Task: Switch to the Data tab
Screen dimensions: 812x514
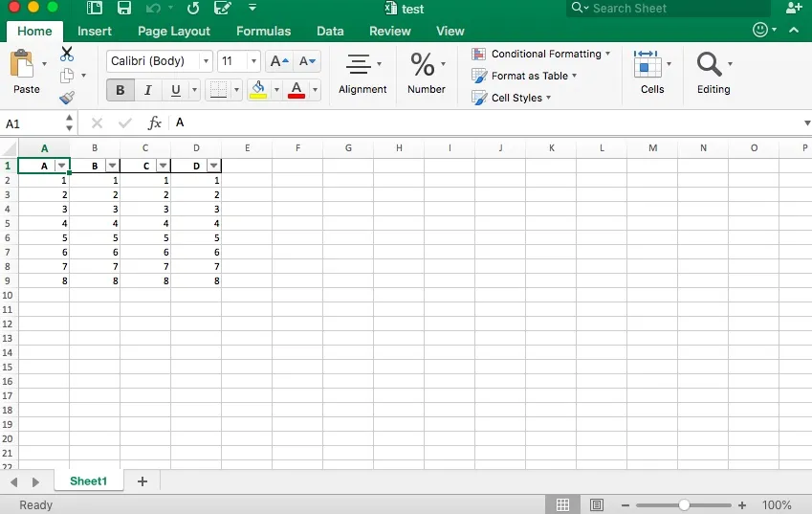Action: (x=330, y=31)
